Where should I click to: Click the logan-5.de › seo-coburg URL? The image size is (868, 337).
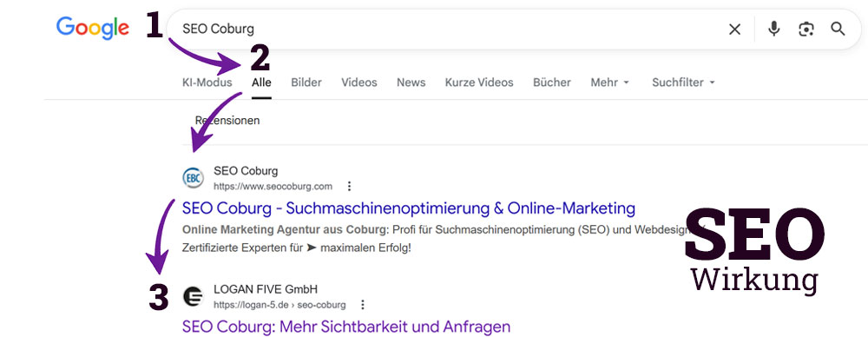279,304
